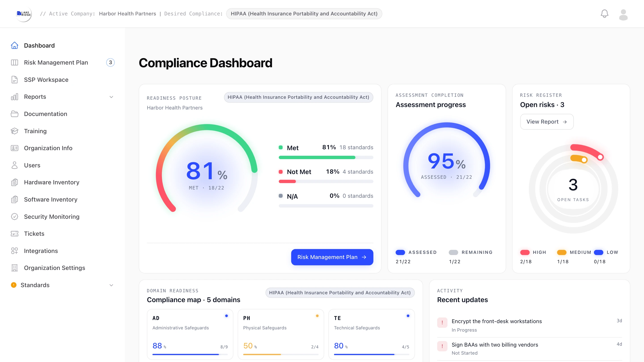Click the Dashboard home icon

tap(15, 45)
